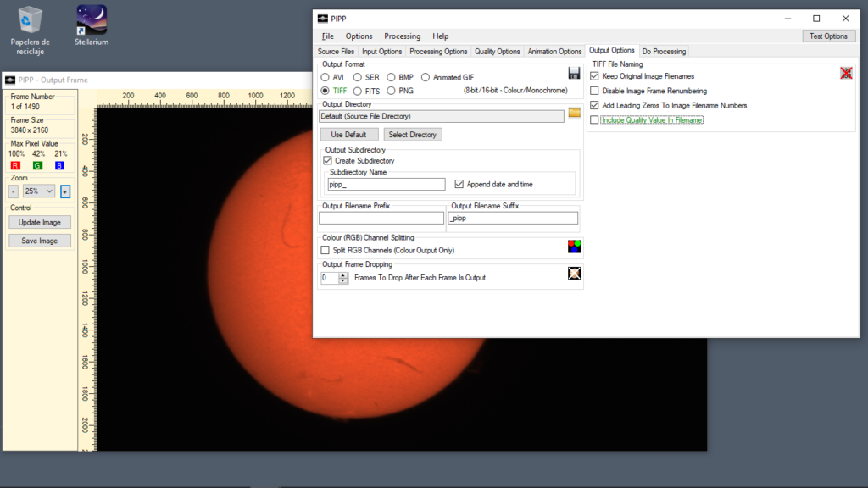
Task: Switch to the Source Files tab
Action: pyautogui.click(x=336, y=52)
